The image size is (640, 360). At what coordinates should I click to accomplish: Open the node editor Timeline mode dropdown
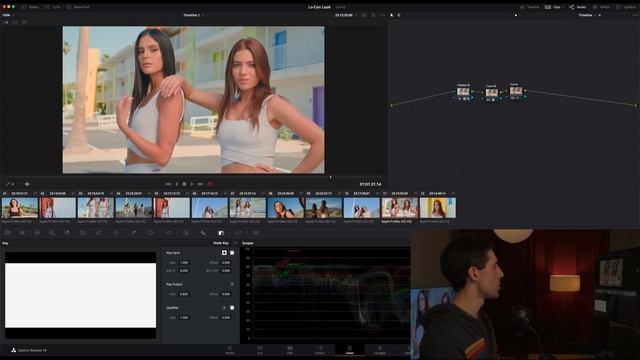click(589, 15)
